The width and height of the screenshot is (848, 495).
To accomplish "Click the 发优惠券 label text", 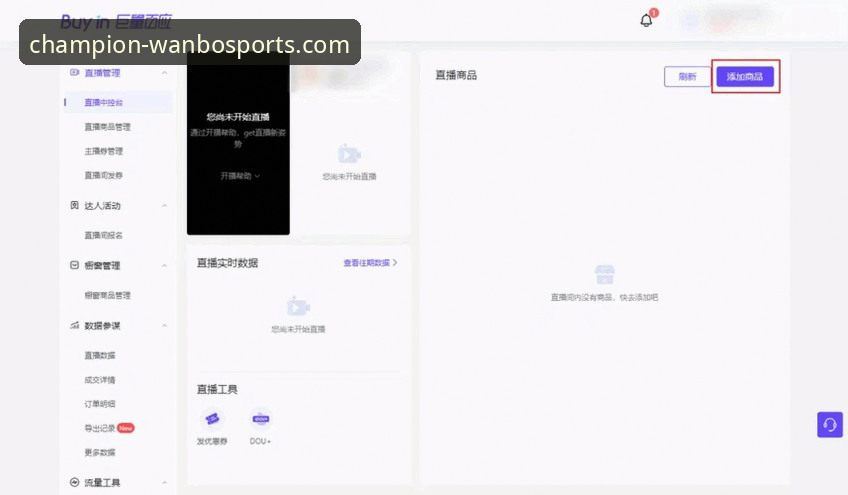I will (212, 441).
